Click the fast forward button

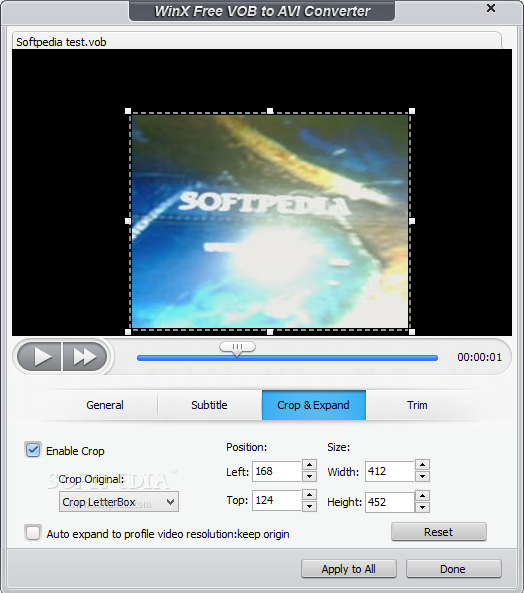tap(85, 356)
